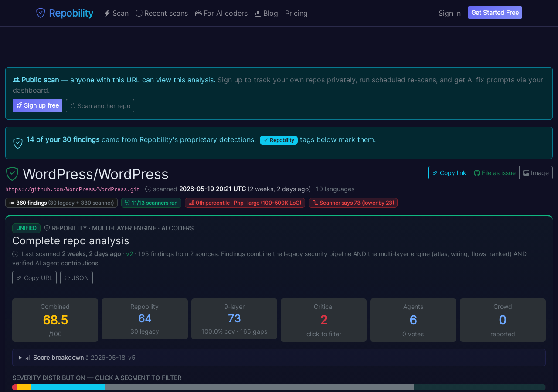Click the dark teal severity segment
Screen dimensions: 558x392
click(480, 387)
